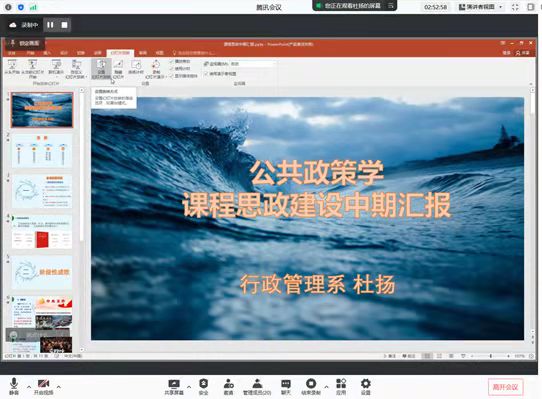Open the Chat window
This screenshot has height=399, width=542.
pyautogui.click(x=286, y=387)
